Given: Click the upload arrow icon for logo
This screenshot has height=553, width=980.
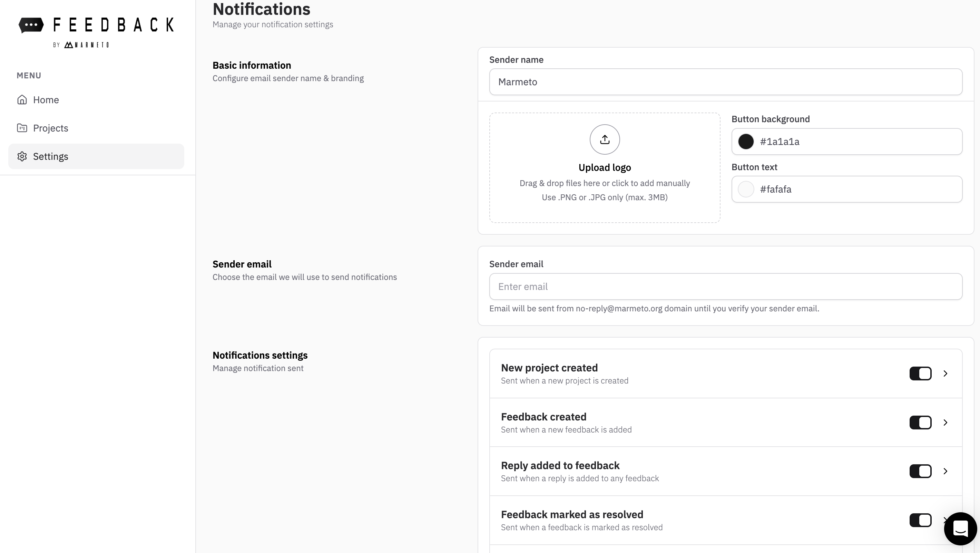Looking at the screenshot, I should [605, 139].
